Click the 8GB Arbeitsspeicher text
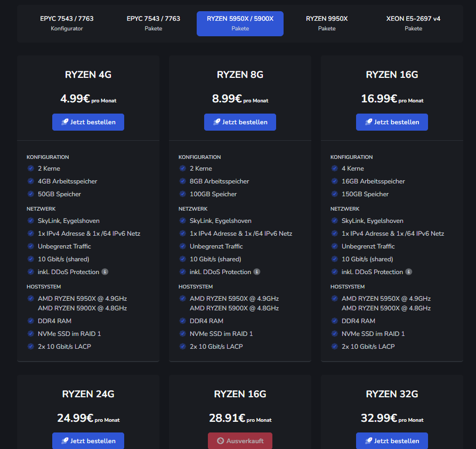Screen dimensions: 476x449 coord(219,181)
